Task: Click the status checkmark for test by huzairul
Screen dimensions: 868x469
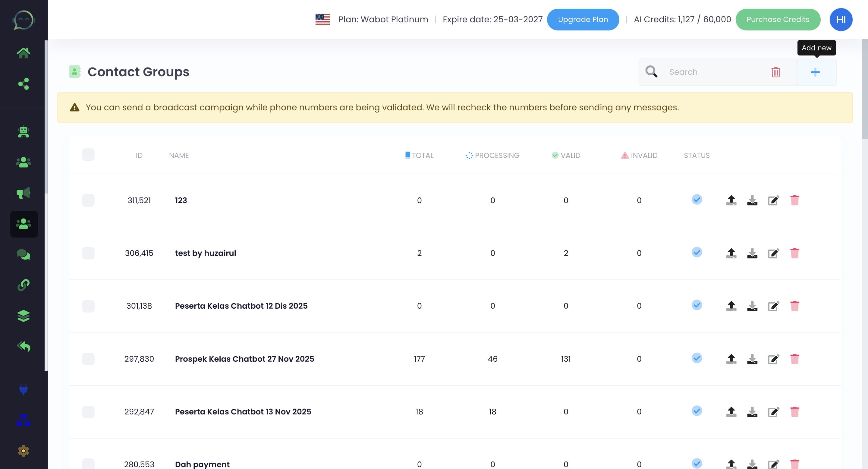Action: click(697, 252)
